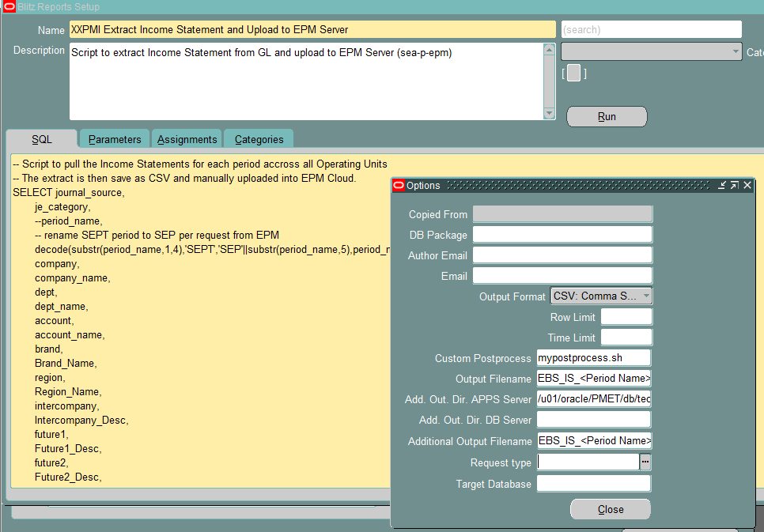Click the Future1_Desc line in SQL
This screenshot has height=532, width=764.
click(x=68, y=449)
